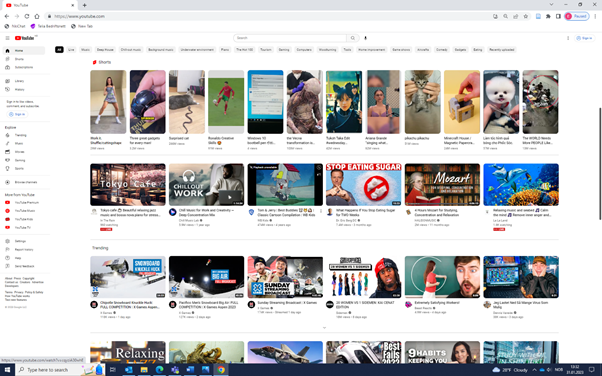This screenshot has width=602, height=376.
Task: Open Help in the sidebar
Action: coord(23,258)
